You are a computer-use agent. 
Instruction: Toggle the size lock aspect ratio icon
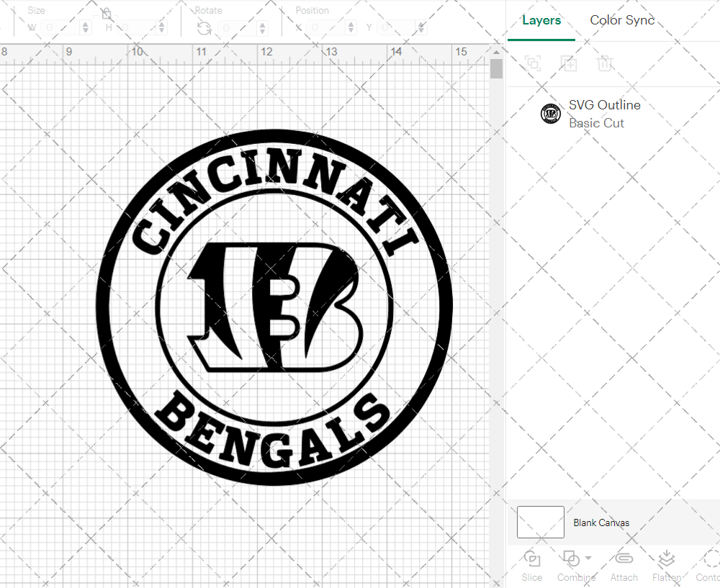107,14
